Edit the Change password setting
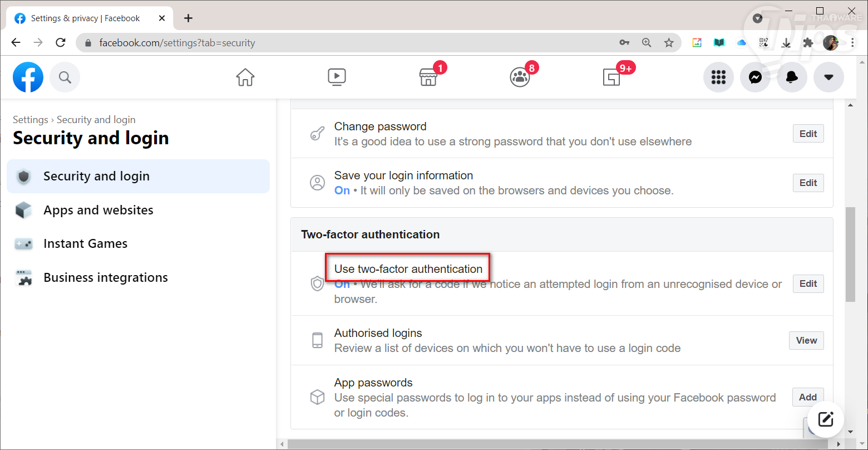 (808, 134)
